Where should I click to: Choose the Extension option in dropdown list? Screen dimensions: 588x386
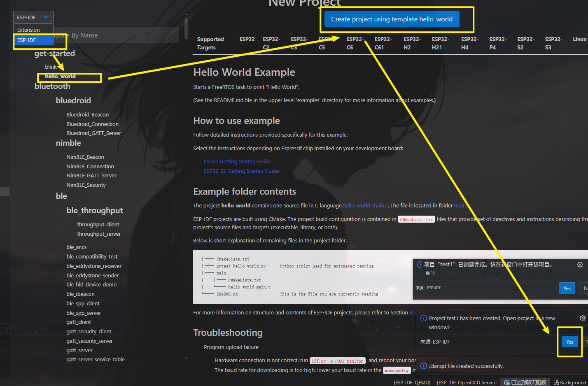click(33, 30)
